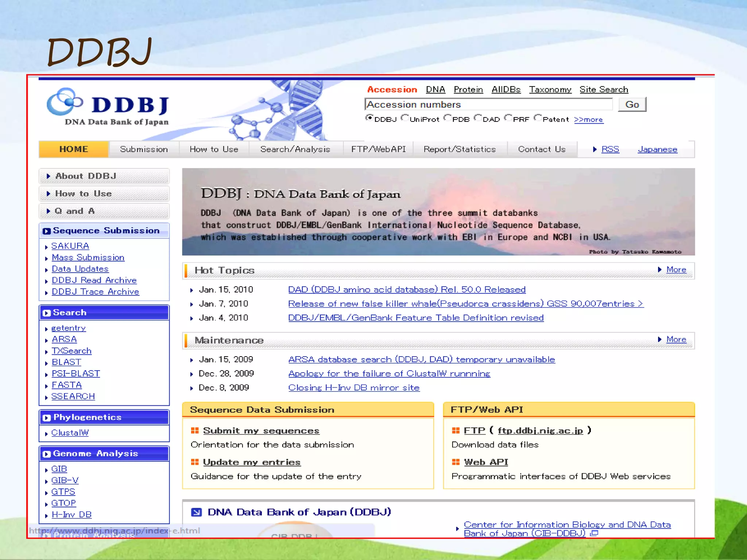Viewport: 747px width, 560px height.
Task: Expand the About DDBJ sidebar item
Action: (104, 176)
